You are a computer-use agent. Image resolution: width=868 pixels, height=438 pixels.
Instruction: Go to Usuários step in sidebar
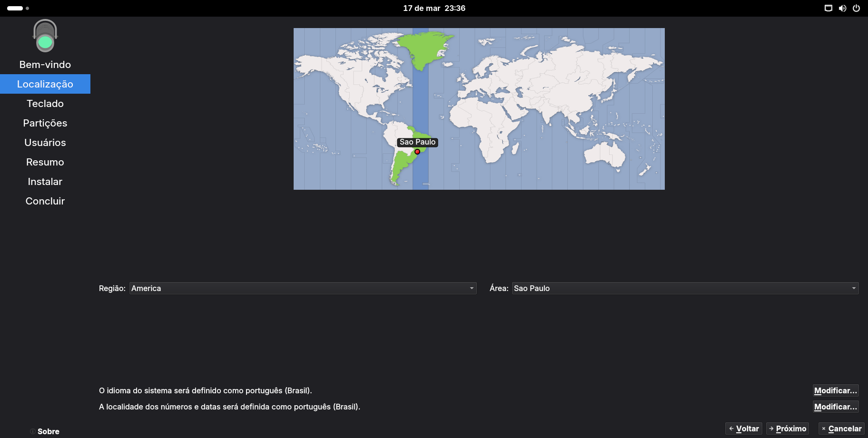click(x=45, y=143)
